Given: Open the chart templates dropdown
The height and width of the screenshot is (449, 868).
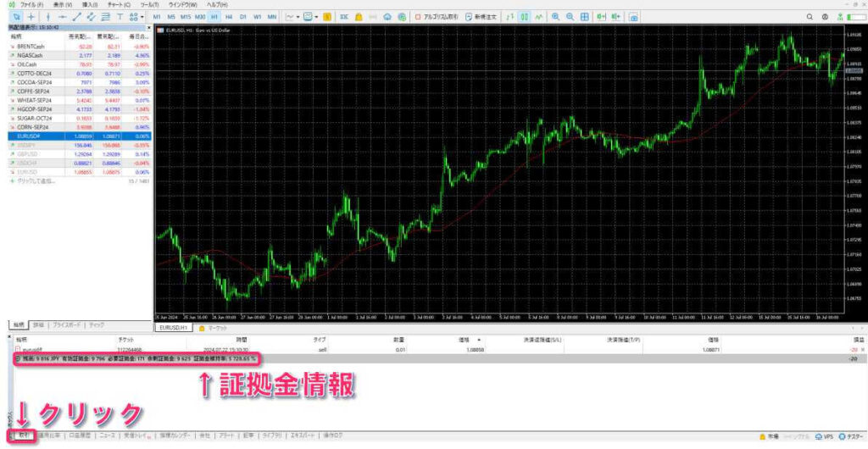Looking at the screenshot, I should [x=311, y=17].
